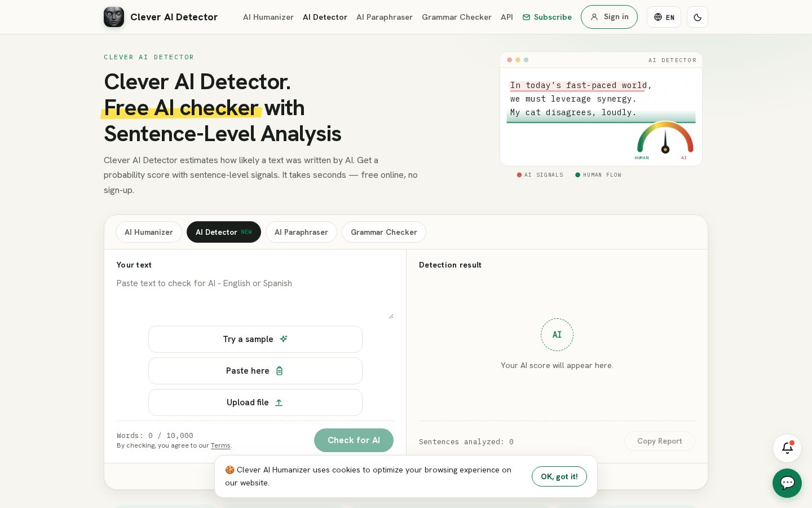This screenshot has width=812, height=508.
Task: Click the 'Sentences analyzed: 0' text
Action: point(466,442)
